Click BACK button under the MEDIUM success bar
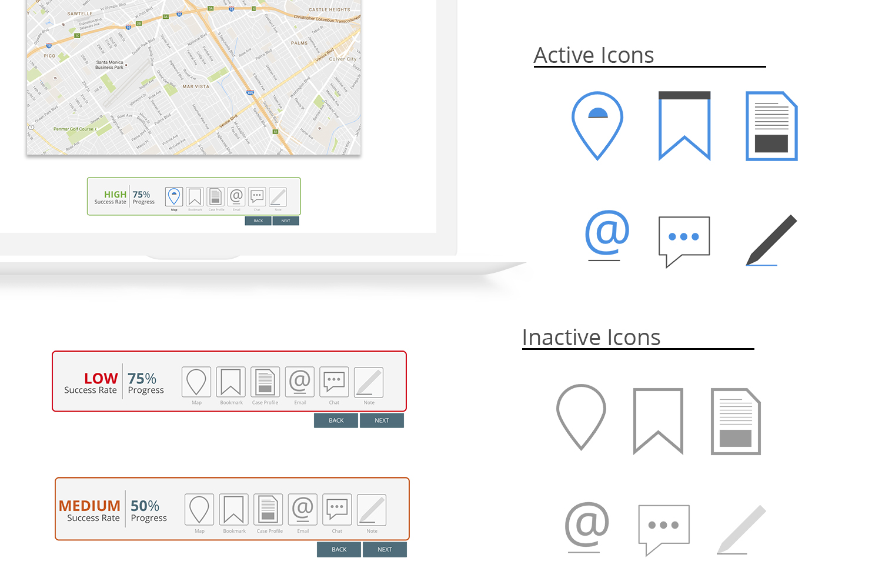Viewport: 882px width, 588px height. 339,549
